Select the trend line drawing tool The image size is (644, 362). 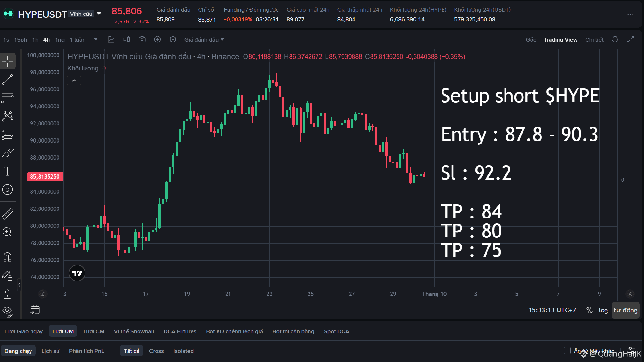[7, 79]
